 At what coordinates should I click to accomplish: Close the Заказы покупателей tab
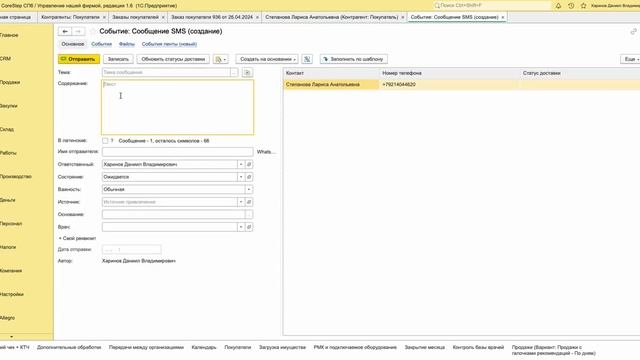click(163, 17)
